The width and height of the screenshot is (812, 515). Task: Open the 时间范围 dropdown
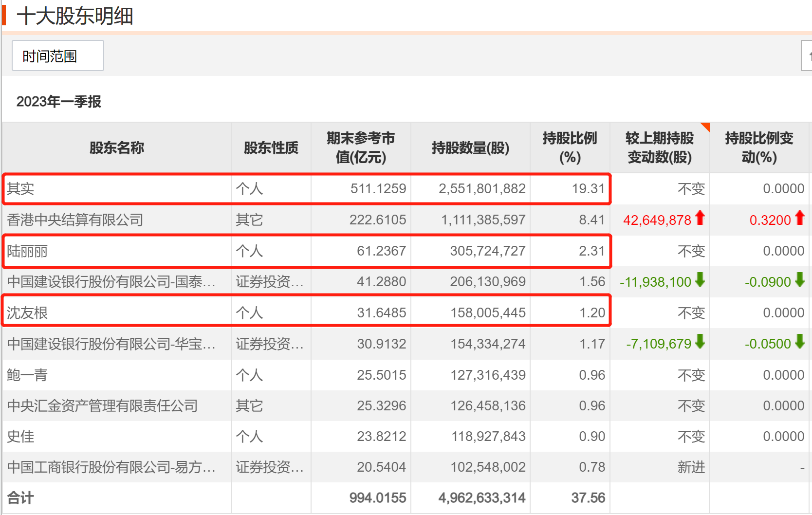pos(57,55)
